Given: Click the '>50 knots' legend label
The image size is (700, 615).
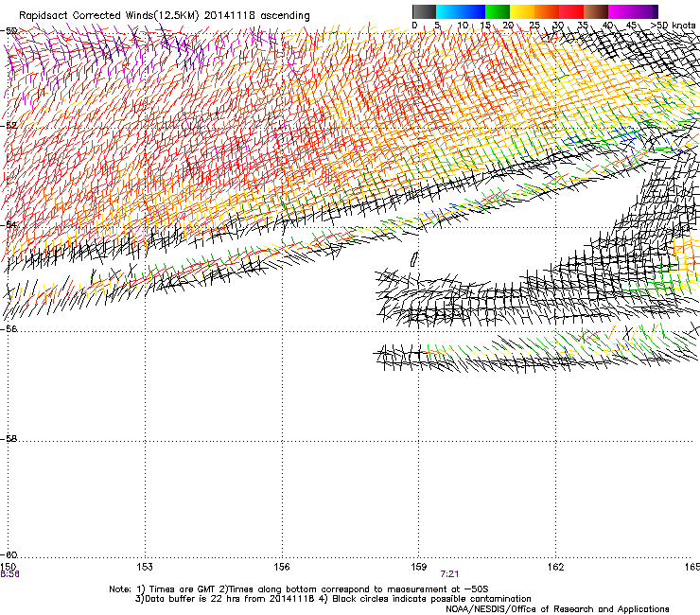Looking at the screenshot, I should (674, 25).
